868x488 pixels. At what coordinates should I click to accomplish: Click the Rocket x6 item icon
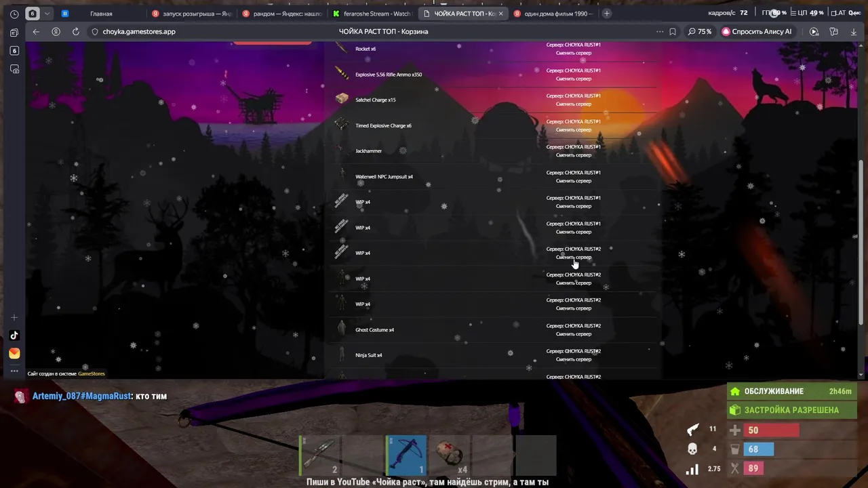(x=342, y=49)
